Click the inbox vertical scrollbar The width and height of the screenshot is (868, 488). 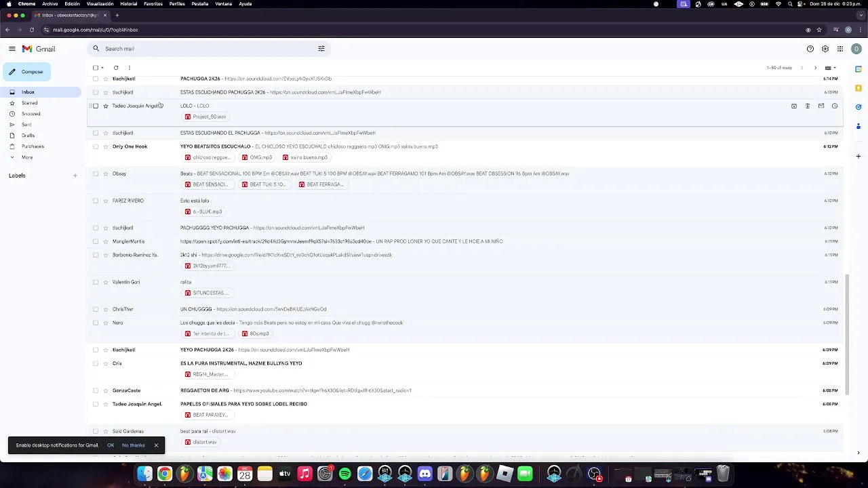coord(846,333)
